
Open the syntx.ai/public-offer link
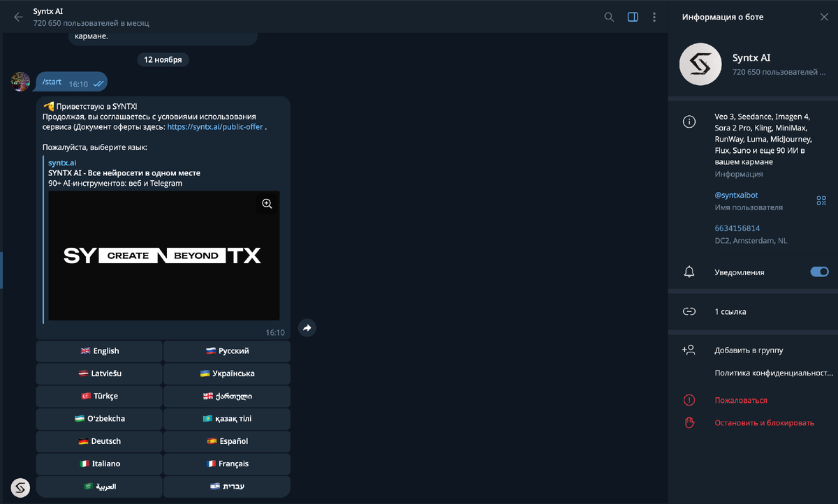coord(215,127)
